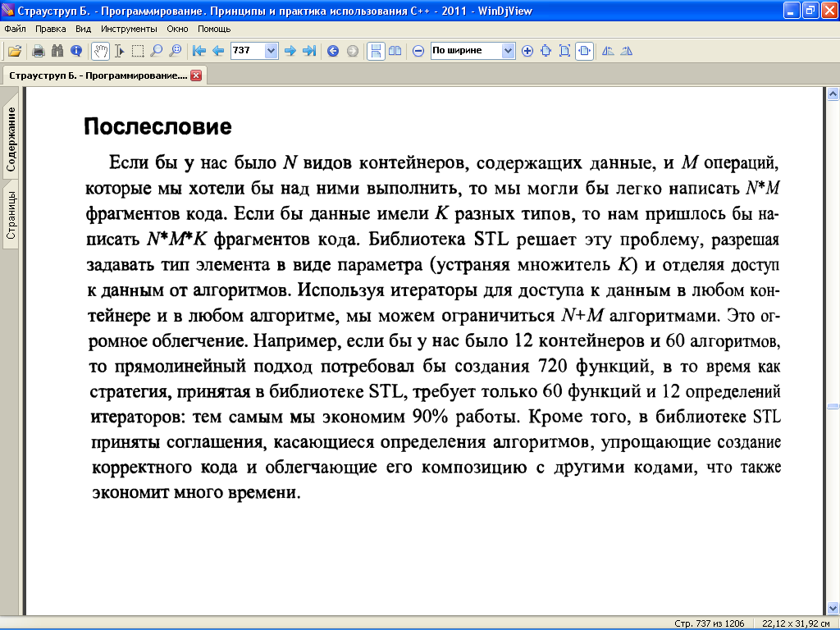Image resolution: width=840 pixels, height=630 pixels.
Task: Click the zoom out minus icon
Action: coord(418,51)
